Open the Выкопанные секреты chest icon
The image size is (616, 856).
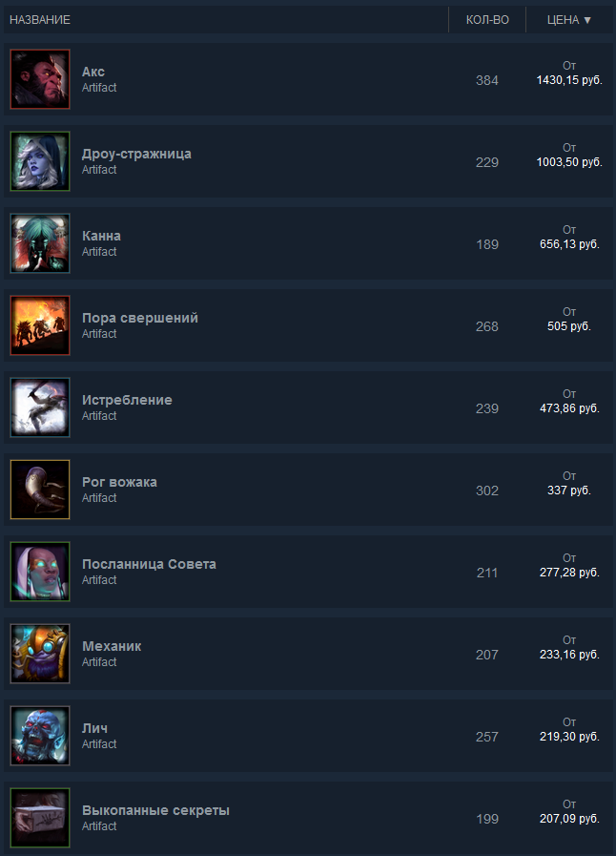[40, 818]
